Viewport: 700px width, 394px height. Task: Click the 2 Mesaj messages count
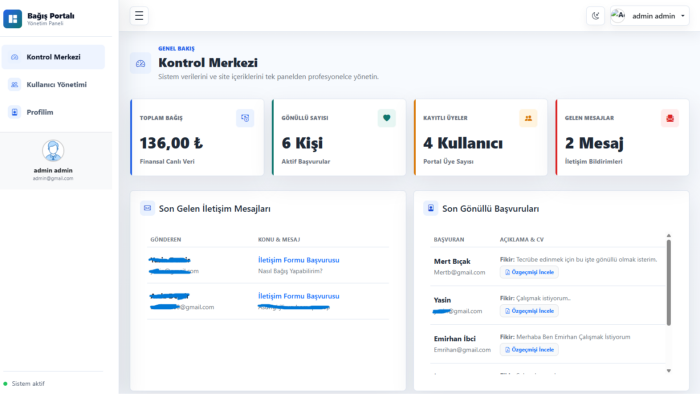point(594,143)
